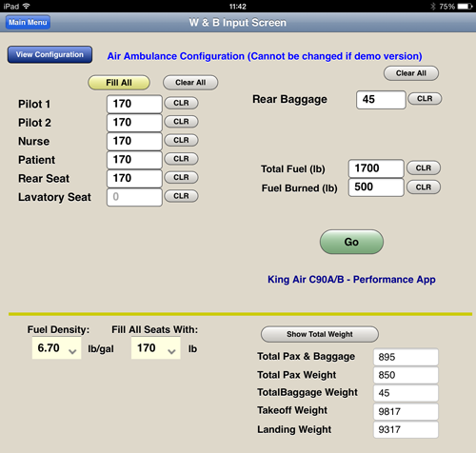Edit the Pilot 2 weight field
Image resolution: width=476 pixels, height=453 pixels.
[x=134, y=123]
